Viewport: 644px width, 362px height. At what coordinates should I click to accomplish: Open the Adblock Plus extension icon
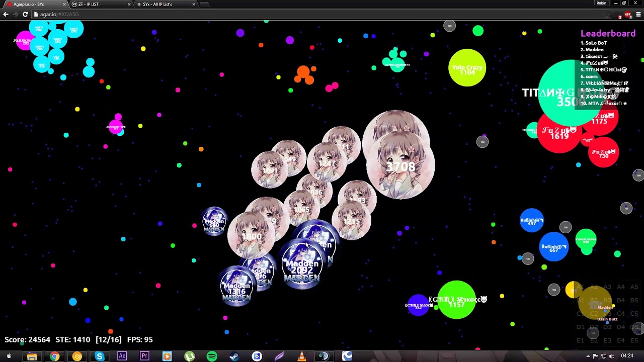click(628, 15)
